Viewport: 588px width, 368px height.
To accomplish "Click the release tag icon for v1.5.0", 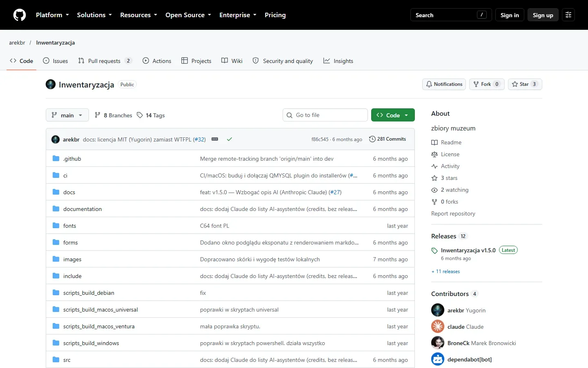I will point(434,251).
